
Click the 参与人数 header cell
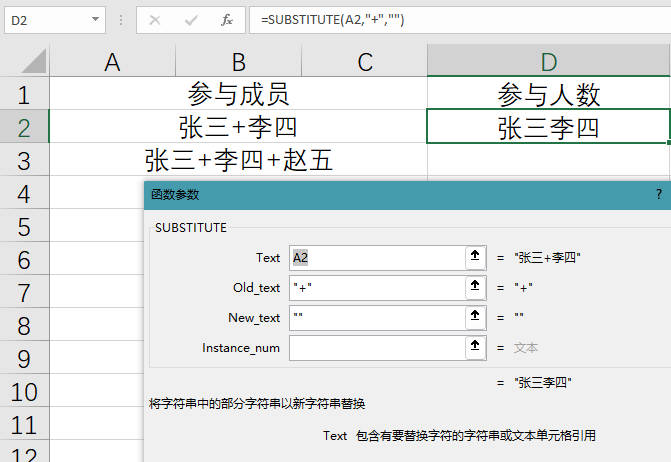pos(548,95)
